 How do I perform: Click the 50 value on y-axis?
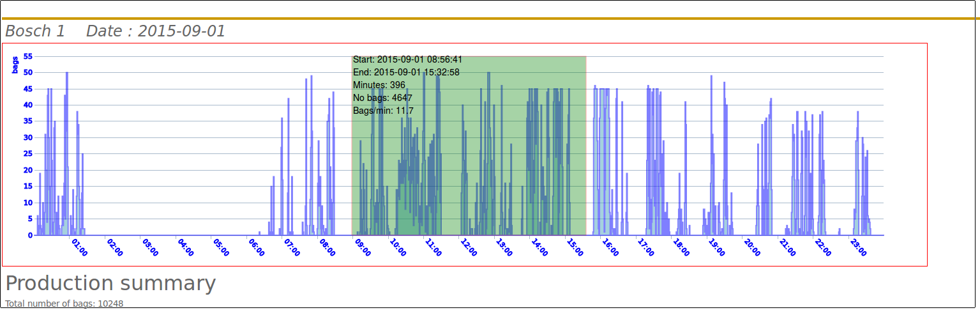pos(27,72)
